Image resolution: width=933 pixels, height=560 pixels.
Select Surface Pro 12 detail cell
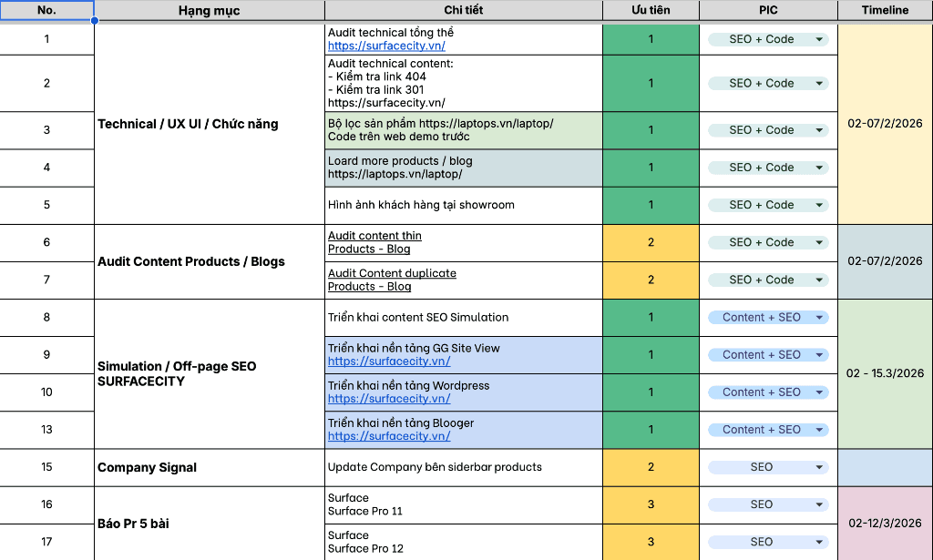464,542
